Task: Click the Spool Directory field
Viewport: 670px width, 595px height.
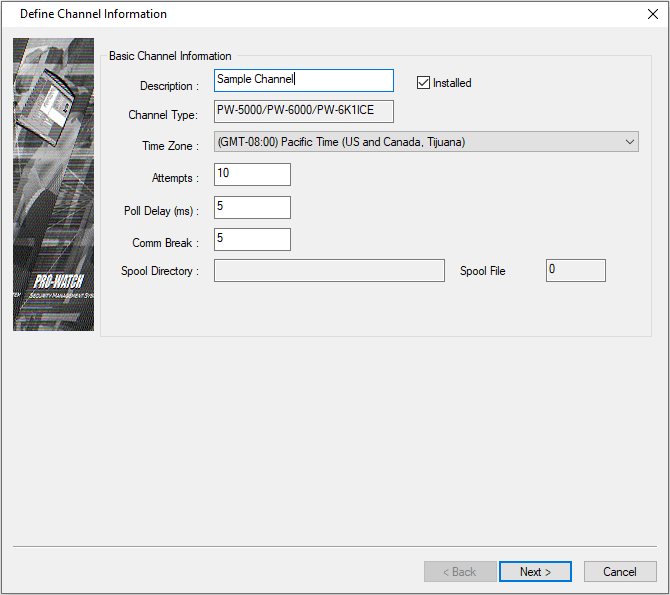Action: tap(329, 271)
